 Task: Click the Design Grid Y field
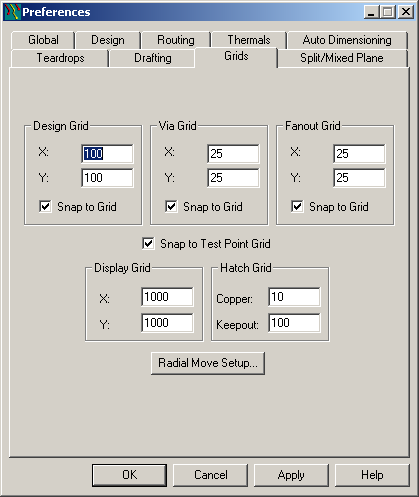pyautogui.click(x=107, y=178)
